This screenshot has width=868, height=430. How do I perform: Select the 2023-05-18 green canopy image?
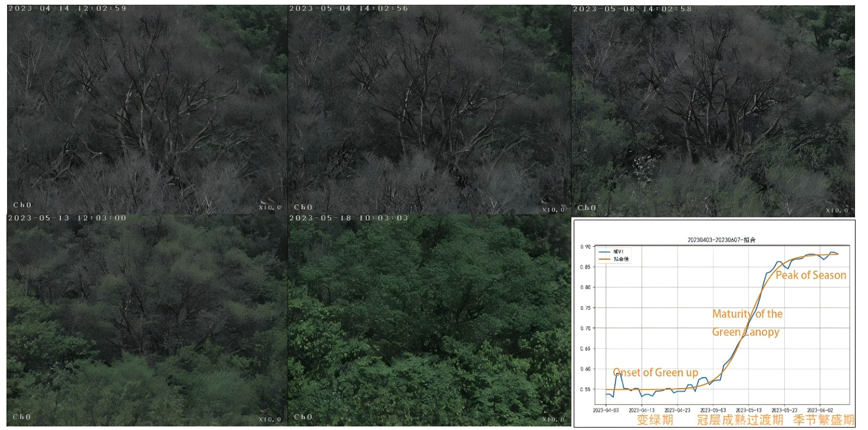[429, 321]
